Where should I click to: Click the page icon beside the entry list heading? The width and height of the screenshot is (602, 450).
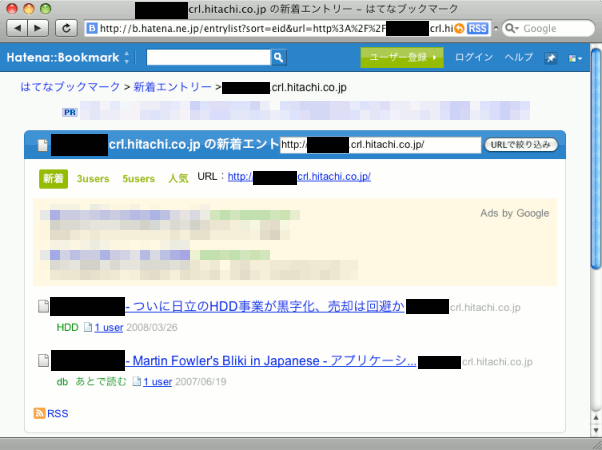(x=43, y=145)
